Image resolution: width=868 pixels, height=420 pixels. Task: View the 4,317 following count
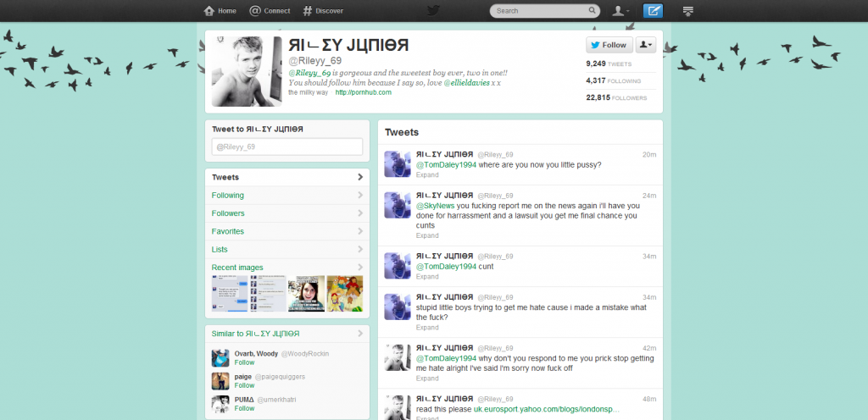point(614,80)
